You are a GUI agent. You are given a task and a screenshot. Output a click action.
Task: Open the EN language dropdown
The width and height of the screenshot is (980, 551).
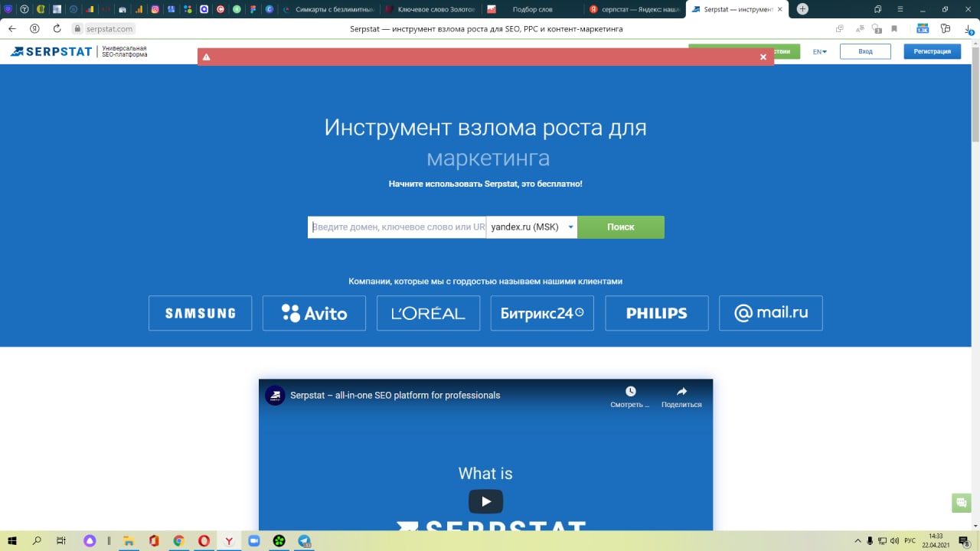click(820, 51)
